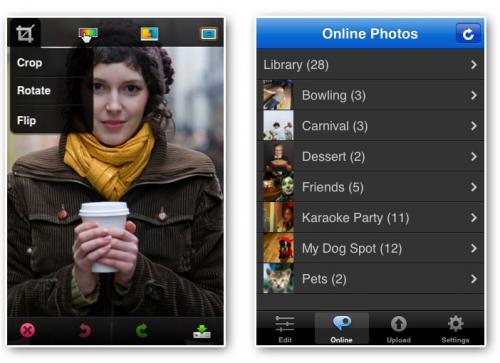Switch to the Online tab
Screen dimensions: 500x363
point(342,329)
